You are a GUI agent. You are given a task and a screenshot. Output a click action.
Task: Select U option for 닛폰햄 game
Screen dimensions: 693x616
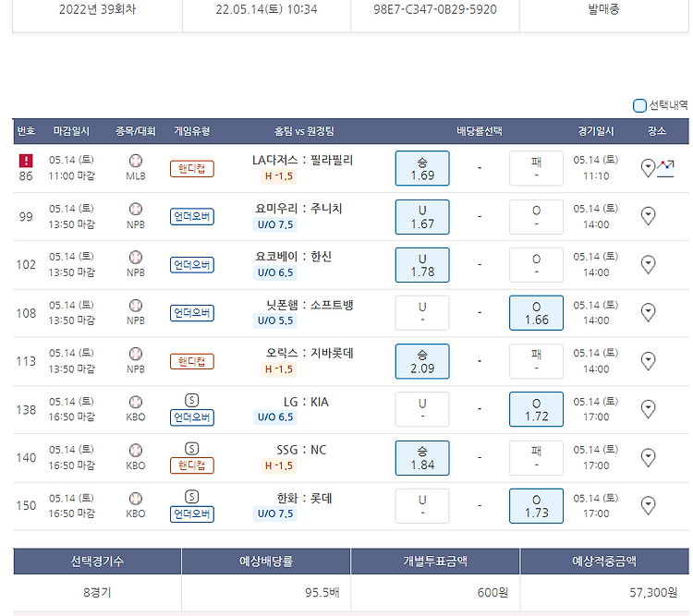[x=422, y=313]
